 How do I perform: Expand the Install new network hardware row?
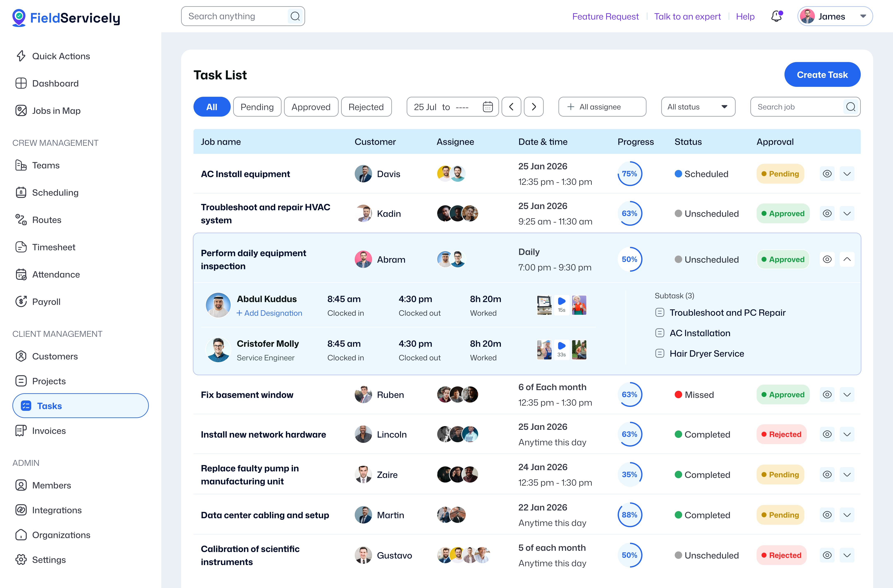click(847, 434)
